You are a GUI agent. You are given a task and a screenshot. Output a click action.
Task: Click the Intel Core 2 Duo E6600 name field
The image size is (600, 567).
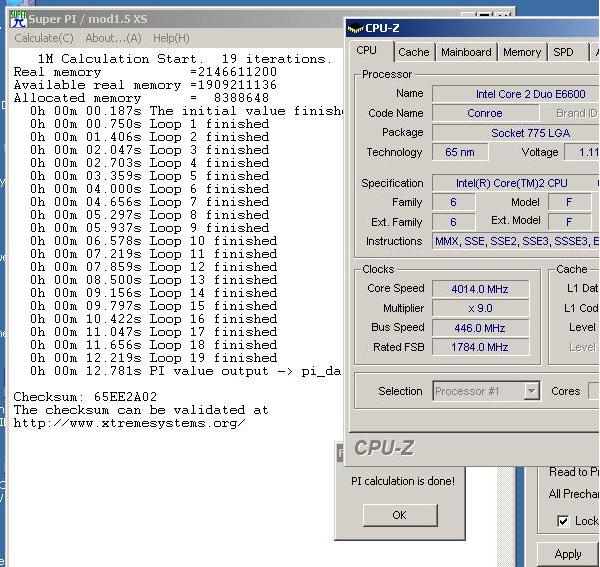516,94
